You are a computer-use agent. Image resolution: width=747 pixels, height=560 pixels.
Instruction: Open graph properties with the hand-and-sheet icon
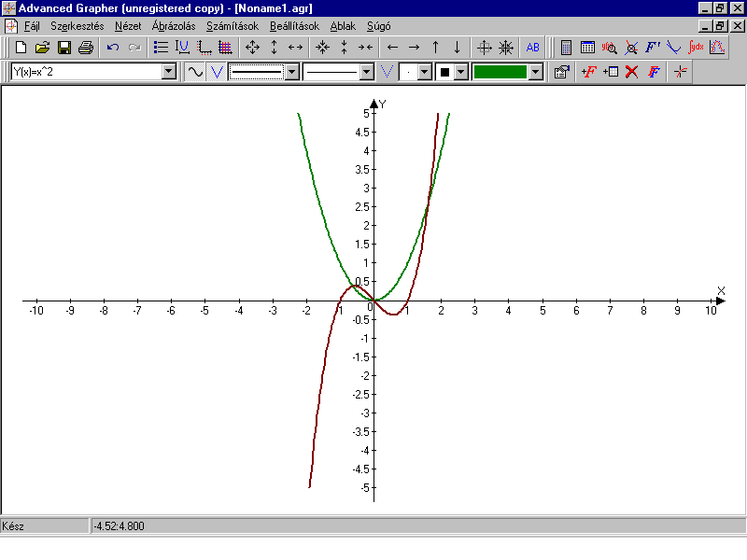coord(562,72)
